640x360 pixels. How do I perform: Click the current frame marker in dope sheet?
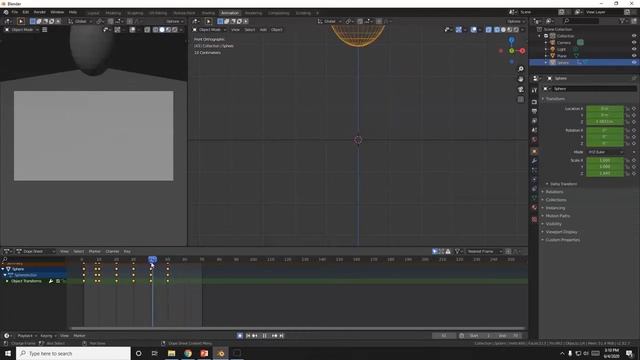152,259
